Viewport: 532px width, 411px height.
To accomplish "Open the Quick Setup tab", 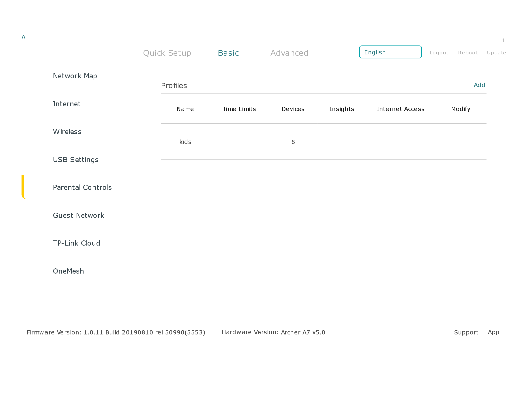I will pos(167,53).
